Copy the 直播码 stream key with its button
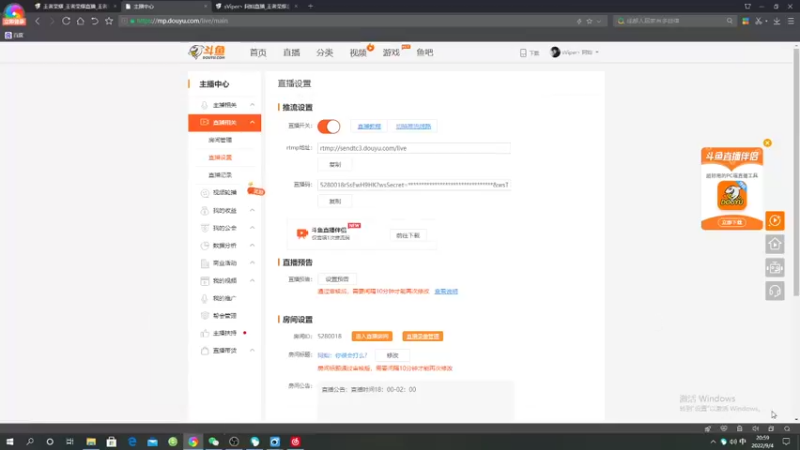The height and width of the screenshot is (450, 800). tap(335, 202)
